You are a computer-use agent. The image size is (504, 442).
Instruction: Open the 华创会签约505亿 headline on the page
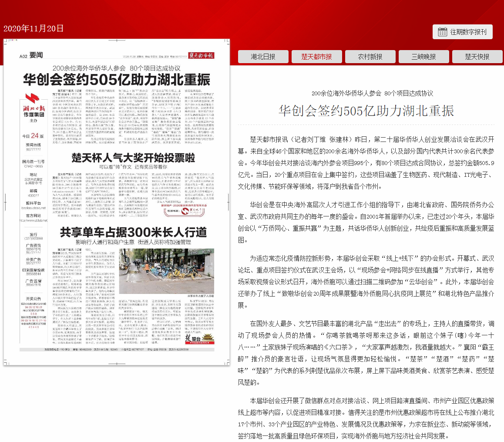(117, 80)
